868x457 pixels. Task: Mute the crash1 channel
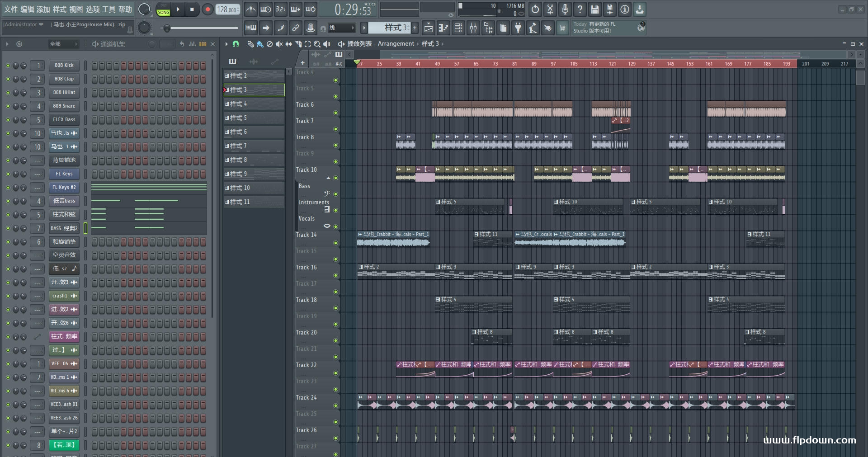(8, 296)
